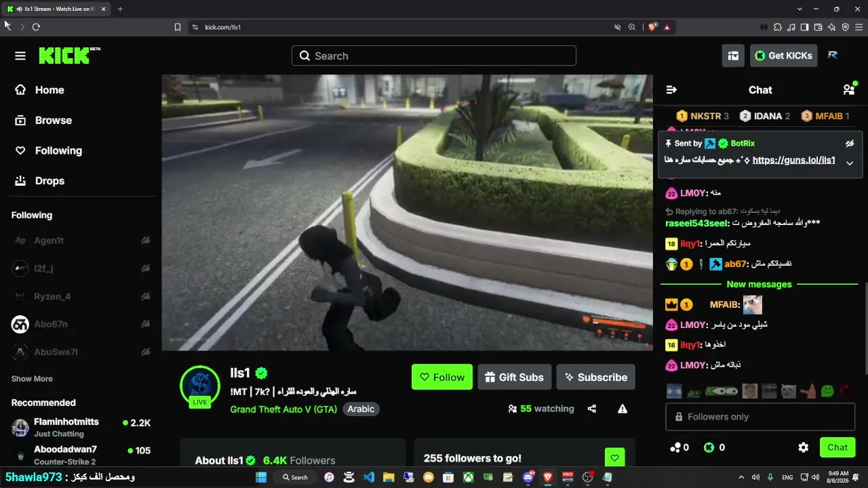Click the green heart follower goal button
Screen dimensions: 868x488
[x=614, y=458]
